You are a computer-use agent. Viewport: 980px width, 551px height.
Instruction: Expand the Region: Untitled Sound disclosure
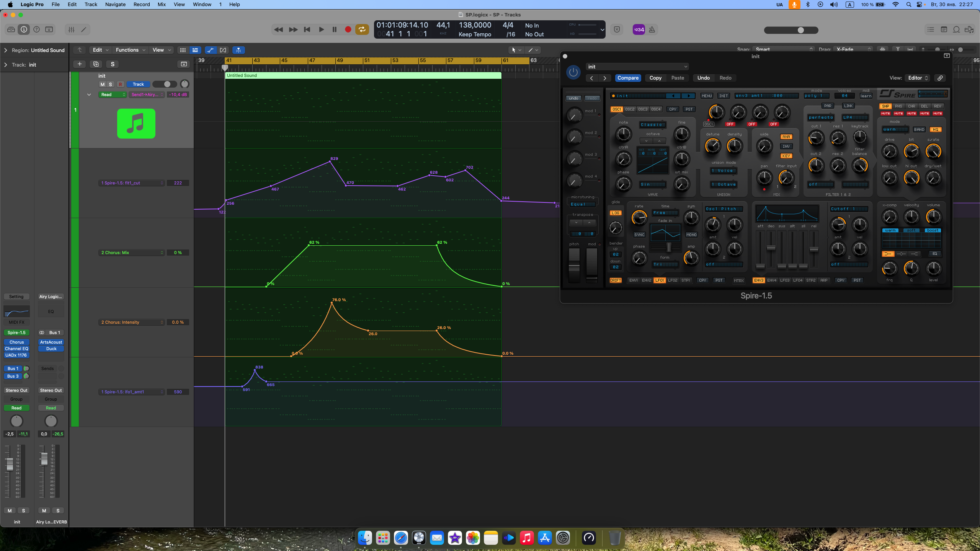pos(5,50)
